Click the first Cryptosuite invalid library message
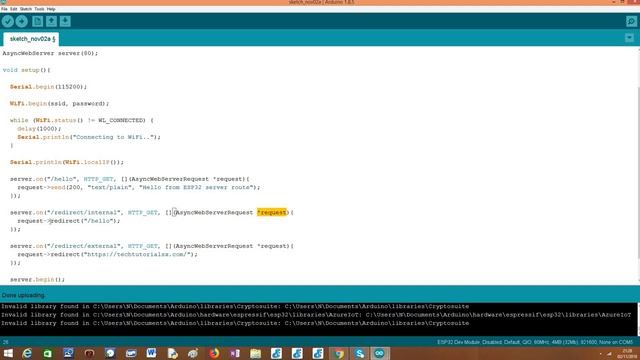640x360 pixels. (x=235, y=306)
